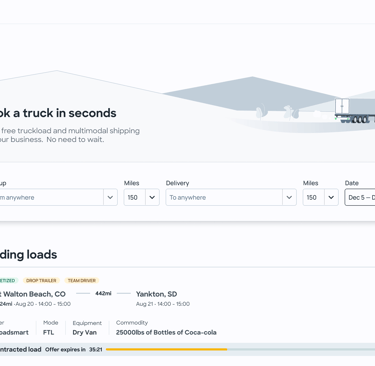Screen dimensions: 375x366
Task: Open the Delivery location dropdown arrow
Action: tap(289, 197)
